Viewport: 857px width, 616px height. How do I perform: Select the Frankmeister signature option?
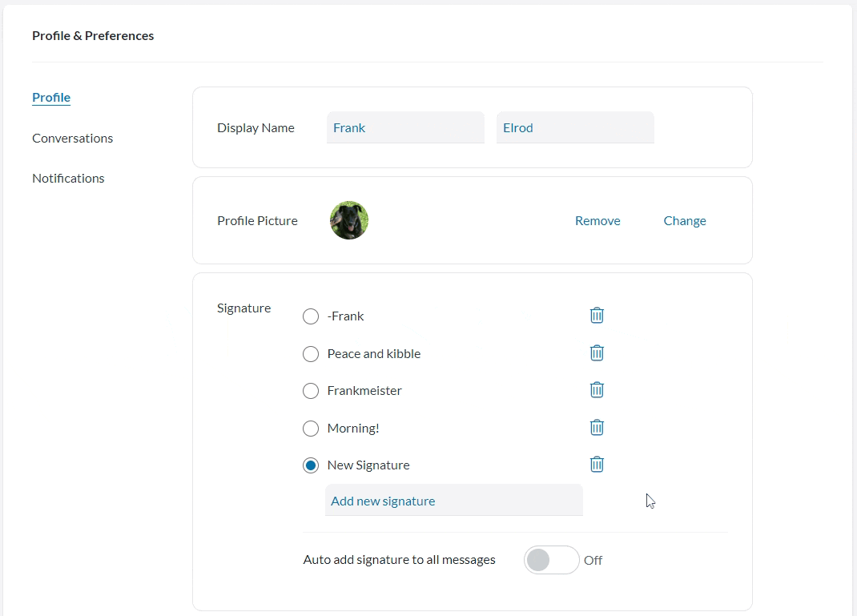click(311, 391)
